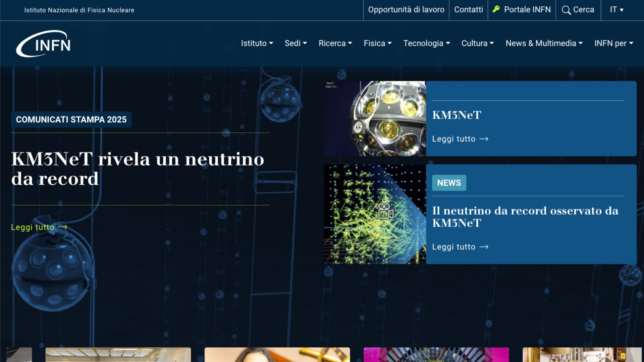Viewport: 644px width, 362px height.
Task: Expand the Cultura menu
Action: (478, 43)
